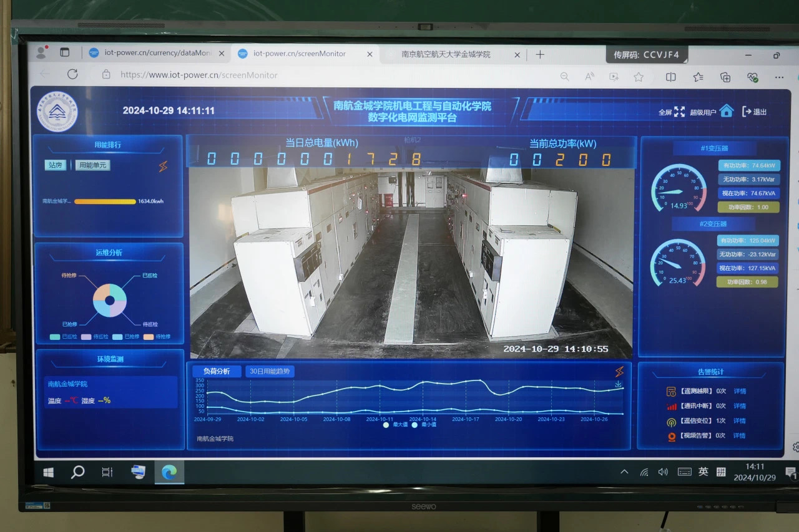This screenshot has height=532, width=799.
Task: Click the substation camera video feed
Action: click(411, 262)
